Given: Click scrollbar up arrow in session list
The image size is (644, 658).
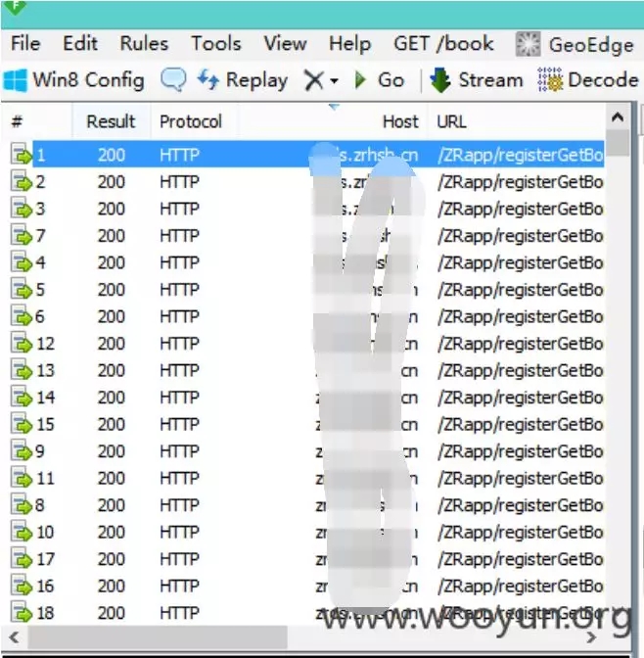Looking at the screenshot, I should (x=618, y=117).
